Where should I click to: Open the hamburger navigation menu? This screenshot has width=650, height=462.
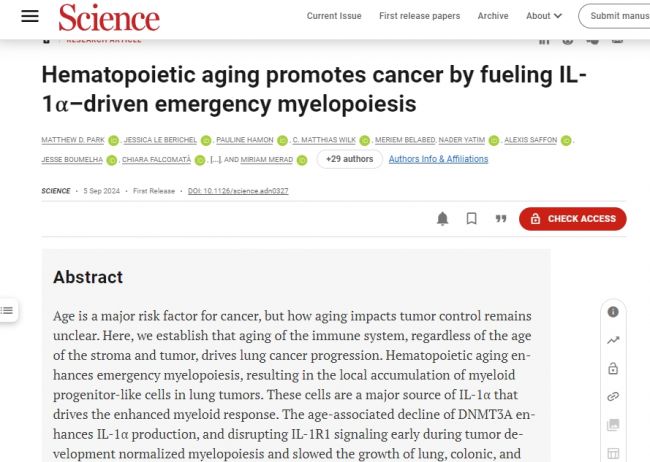pyautogui.click(x=30, y=16)
